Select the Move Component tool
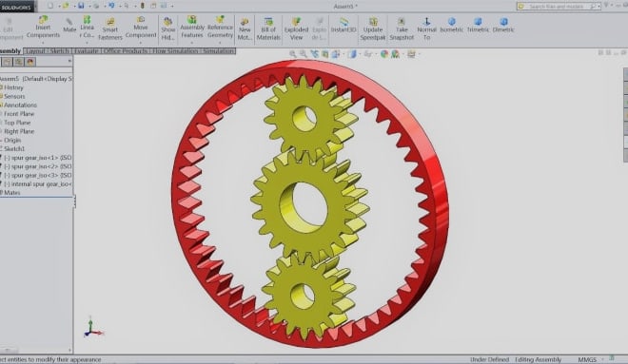The image size is (628, 364). tap(141, 27)
